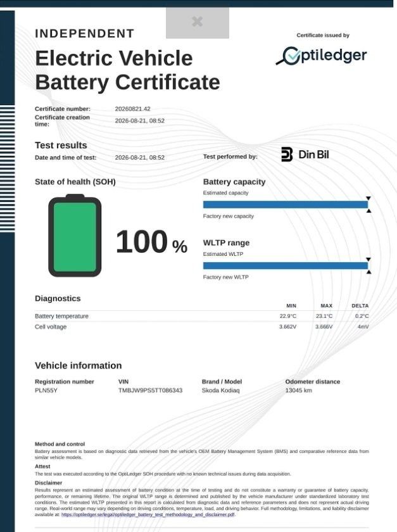Click the Din Bil logo

305,155
